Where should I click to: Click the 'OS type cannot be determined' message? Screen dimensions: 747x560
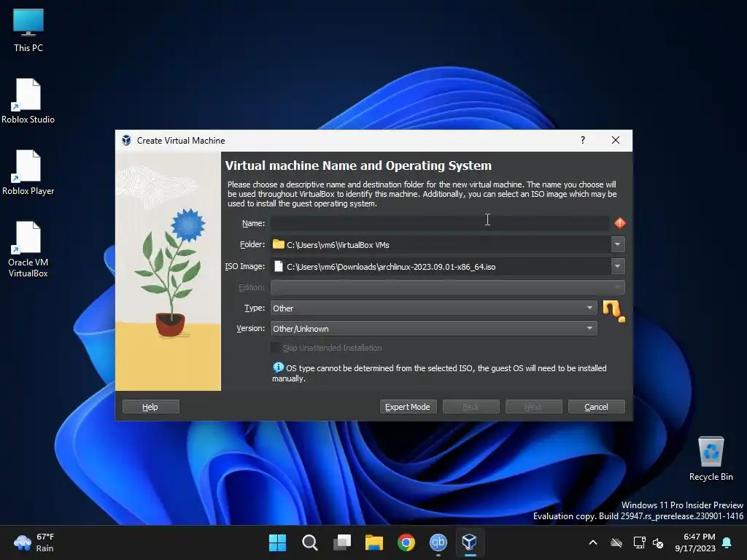pyautogui.click(x=439, y=373)
